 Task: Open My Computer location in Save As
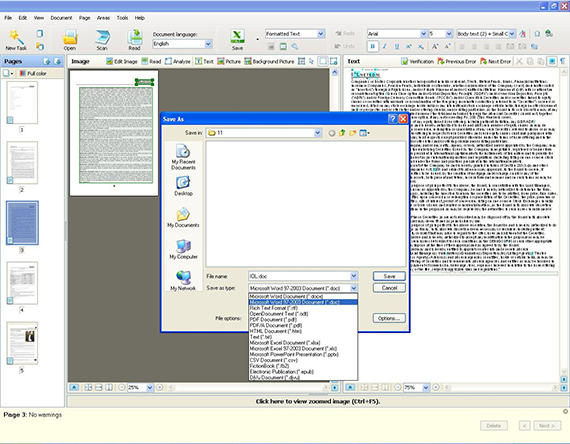183,249
